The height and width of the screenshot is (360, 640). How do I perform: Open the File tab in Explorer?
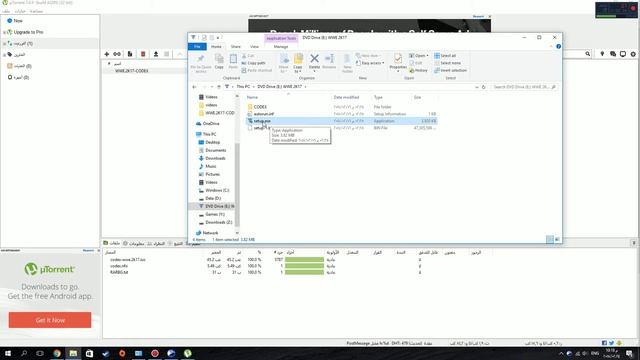(x=197, y=47)
